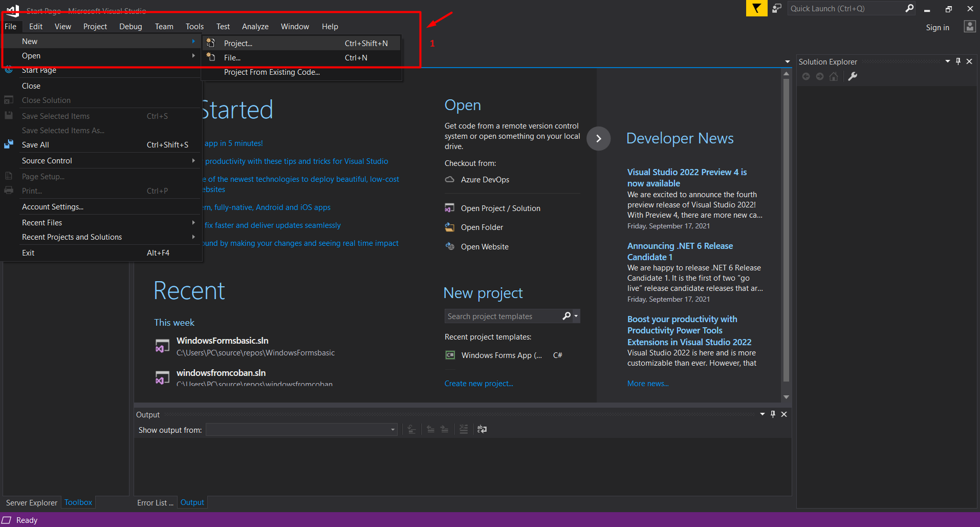
Task: Close the Output panel
Action: tap(784, 414)
